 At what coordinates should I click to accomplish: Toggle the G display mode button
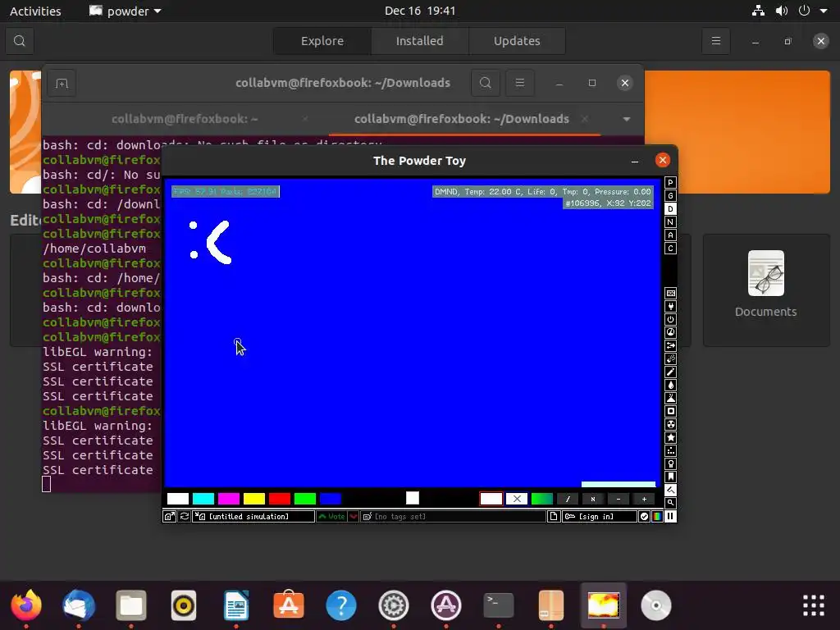click(x=670, y=195)
